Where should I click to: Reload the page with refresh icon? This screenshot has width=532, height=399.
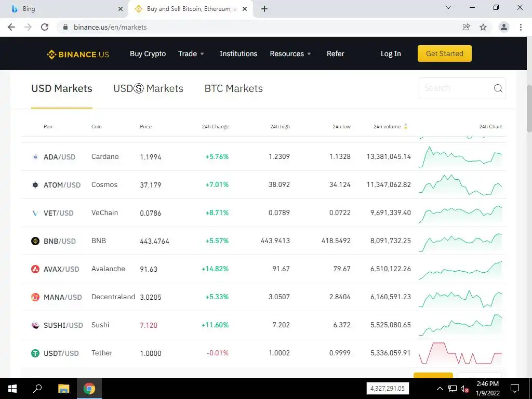point(45,27)
